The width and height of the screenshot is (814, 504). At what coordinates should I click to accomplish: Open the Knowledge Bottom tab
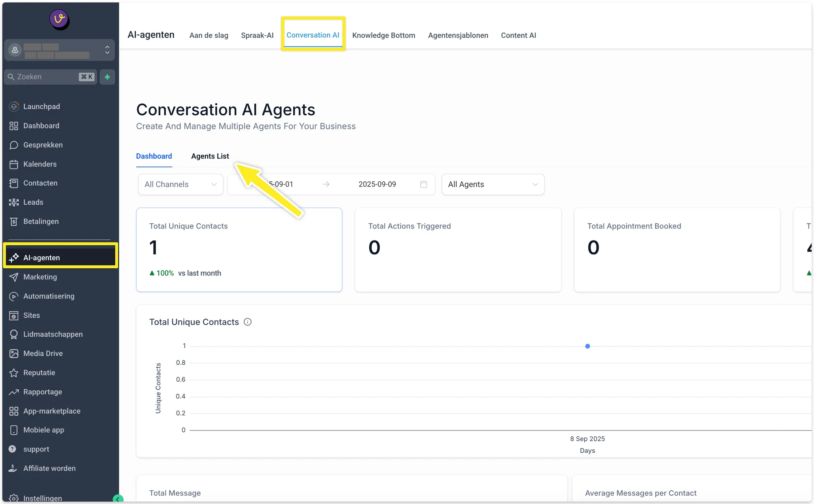coord(384,35)
